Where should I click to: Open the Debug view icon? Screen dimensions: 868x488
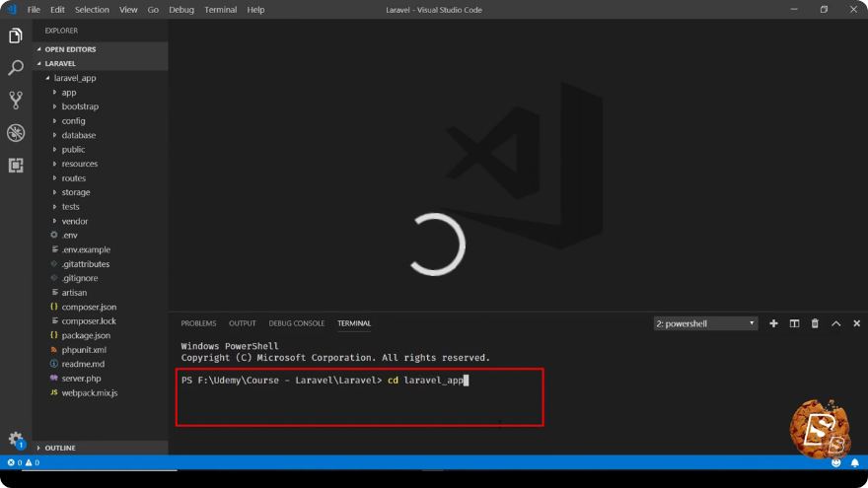[x=16, y=133]
